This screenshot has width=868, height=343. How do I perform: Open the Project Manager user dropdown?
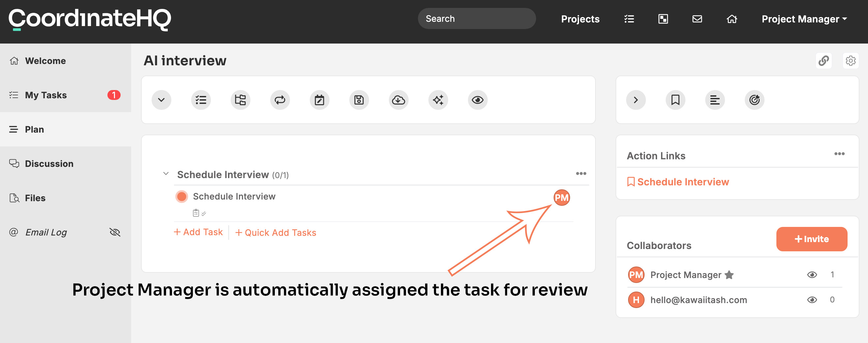pyautogui.click(x=804, y=19)
